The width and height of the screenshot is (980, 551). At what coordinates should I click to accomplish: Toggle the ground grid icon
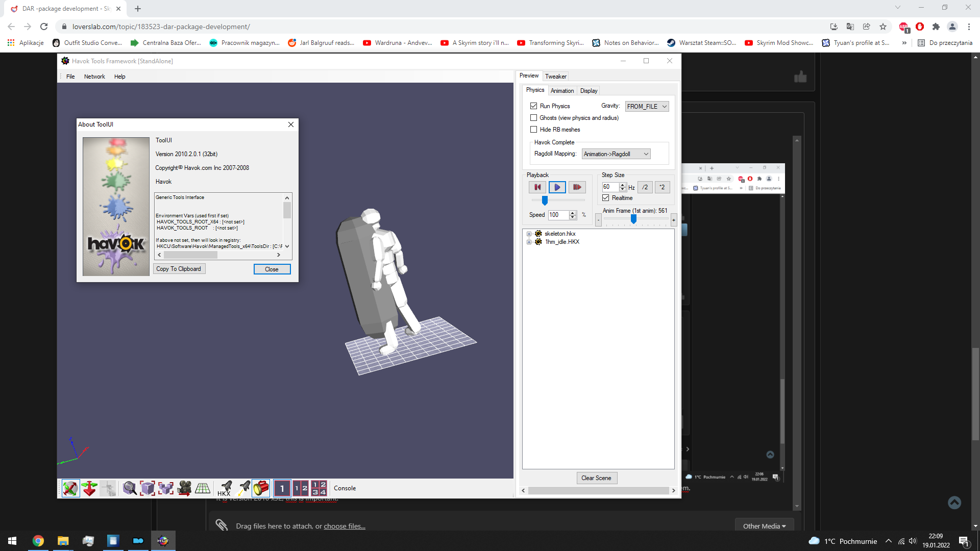pos(203,488)
